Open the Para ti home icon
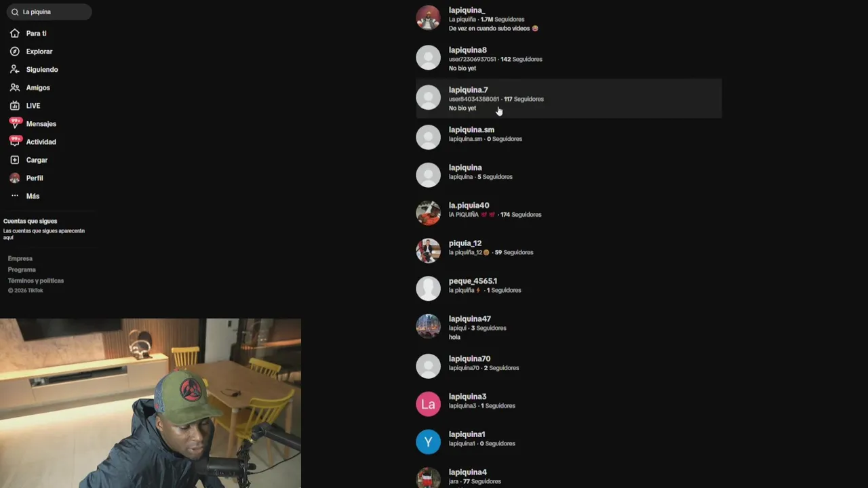This screenshot has height=488, width=868. (15, 33)
